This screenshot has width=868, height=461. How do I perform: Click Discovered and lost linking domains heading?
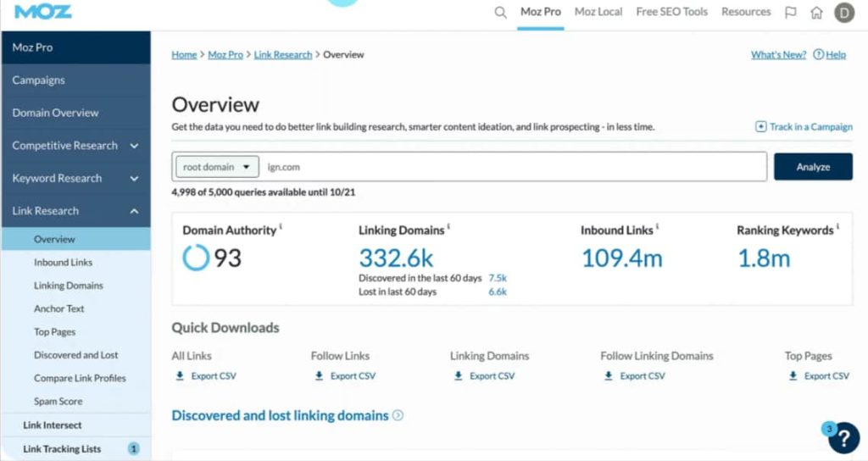[280, 415]
